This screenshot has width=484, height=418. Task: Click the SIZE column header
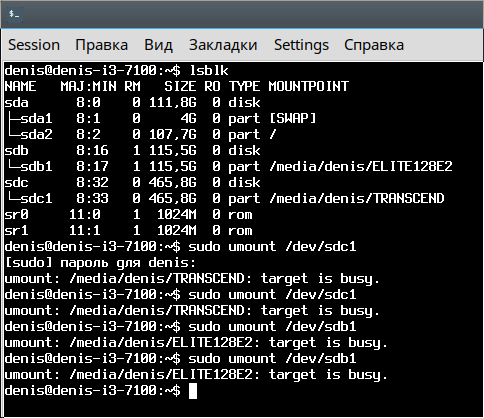[x=180, y=87]
